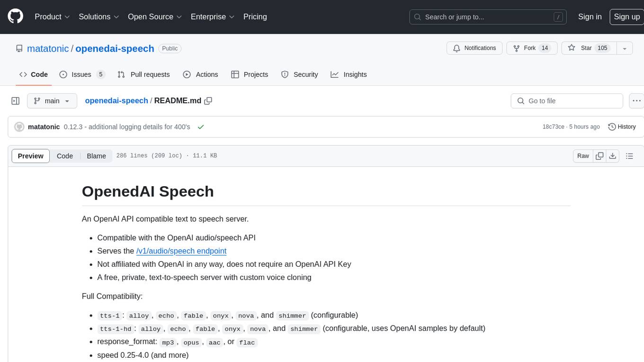644x362 pixels.
Task: Copy the raw file contents
Action: [x=599, y=156]
